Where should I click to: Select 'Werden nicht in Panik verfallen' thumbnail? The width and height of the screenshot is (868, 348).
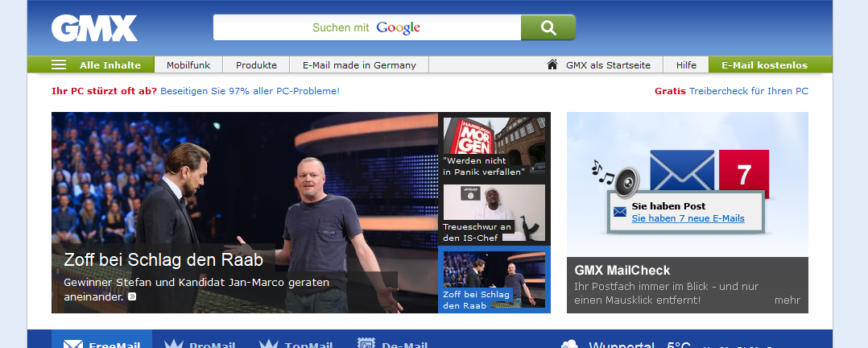494,147
